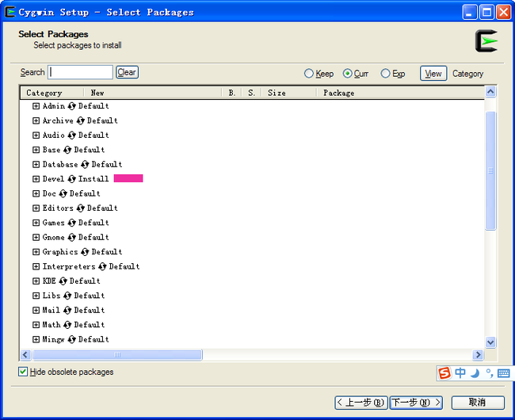Cycle install action icon for Graphics category
Image resolution: width=515 pixels, height=420 pixels.
tap(85, 252)
